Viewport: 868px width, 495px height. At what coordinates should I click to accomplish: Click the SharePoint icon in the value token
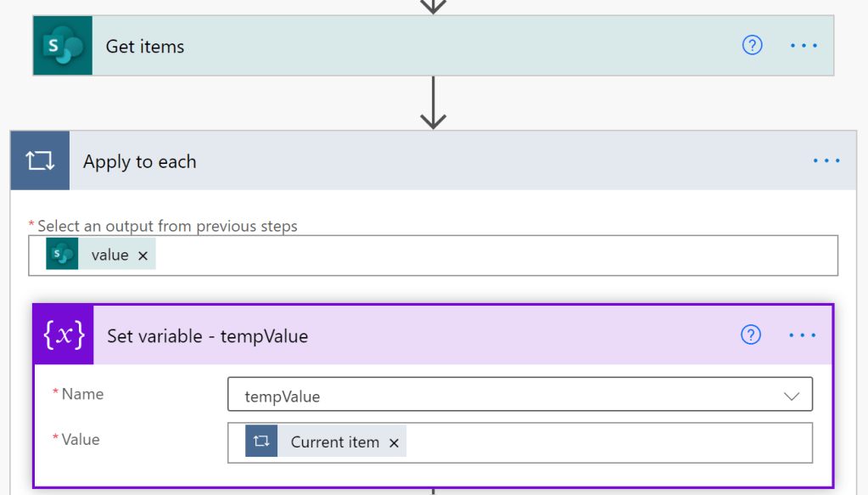62,255
